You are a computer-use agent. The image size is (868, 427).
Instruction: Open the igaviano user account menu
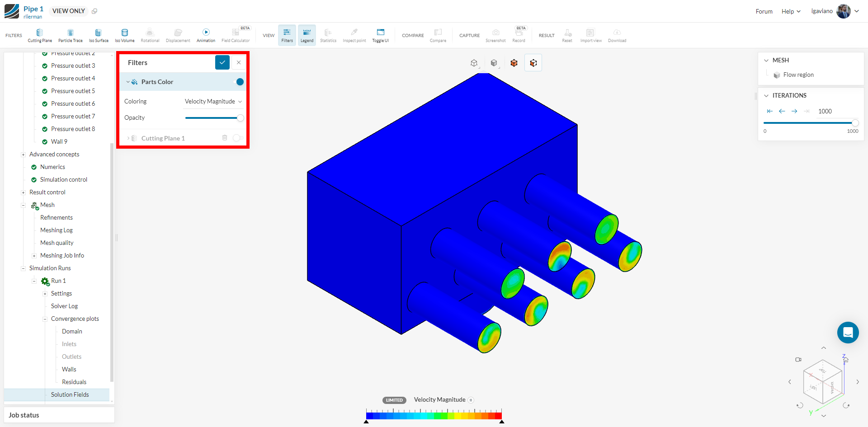(x=835, y=11)
